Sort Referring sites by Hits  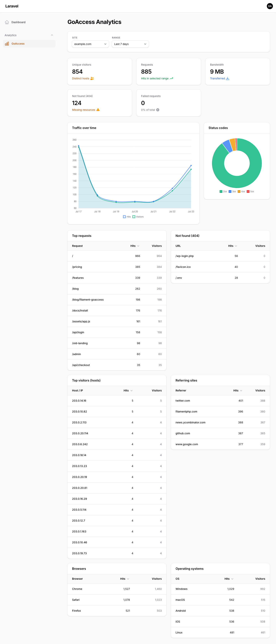(x=238, y=390)
